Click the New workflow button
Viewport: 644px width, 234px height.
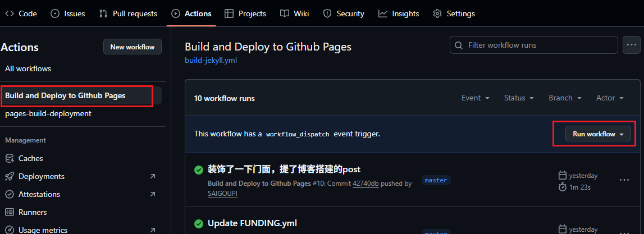click(133, 47)
